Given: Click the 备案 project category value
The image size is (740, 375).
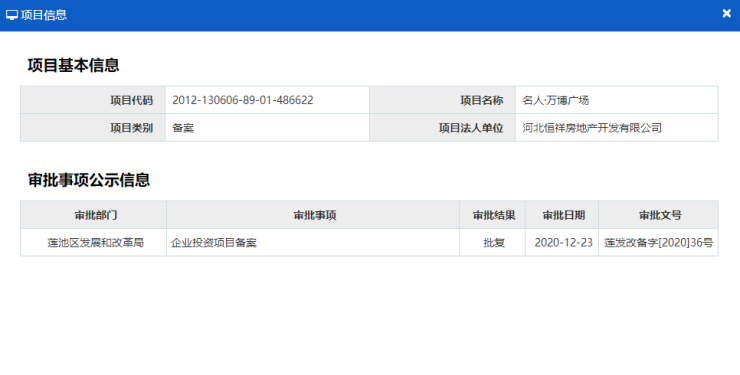Looking at the screenshot, I should 183,128.
